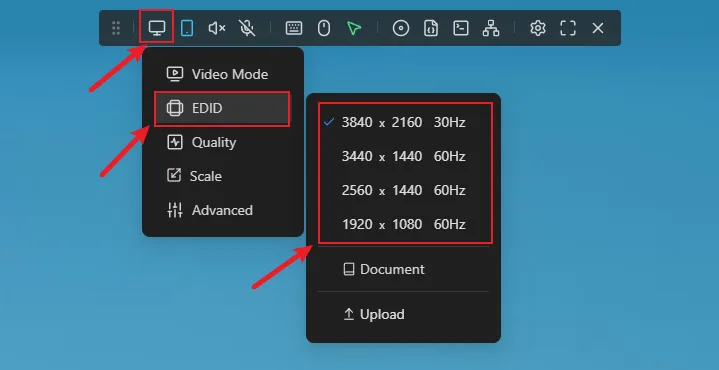Select 3840 x 2160 30Hz resolution
Viewport: 719px width, 370px height.
tap(404, 122)
